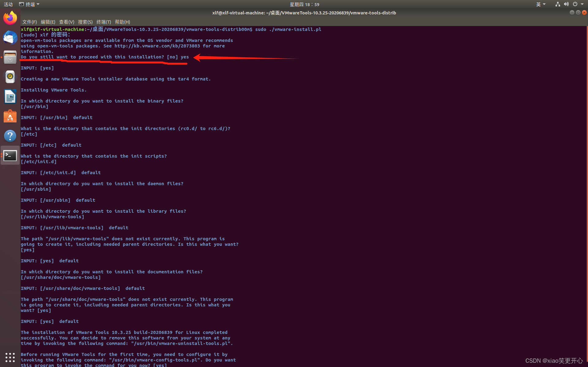Viewport: 588px width, 367px height.
Task: Open the 帮助(H) menu
Action: coord(122,22)
